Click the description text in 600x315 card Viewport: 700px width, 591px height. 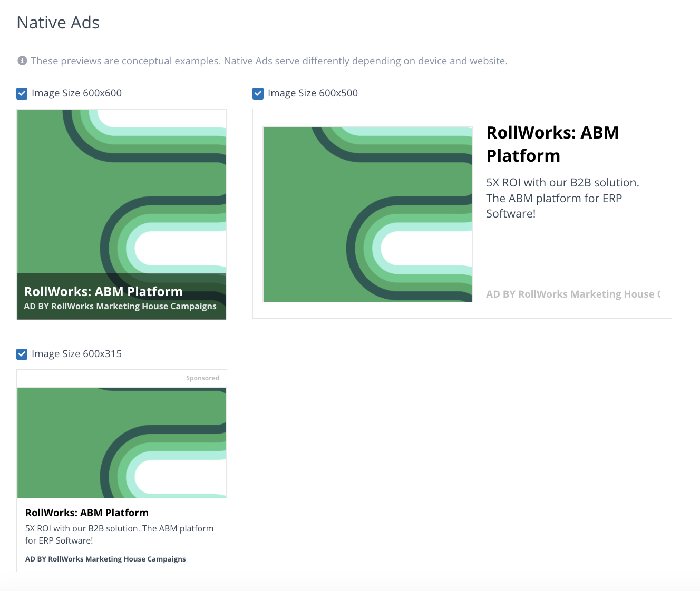(120, 534)
